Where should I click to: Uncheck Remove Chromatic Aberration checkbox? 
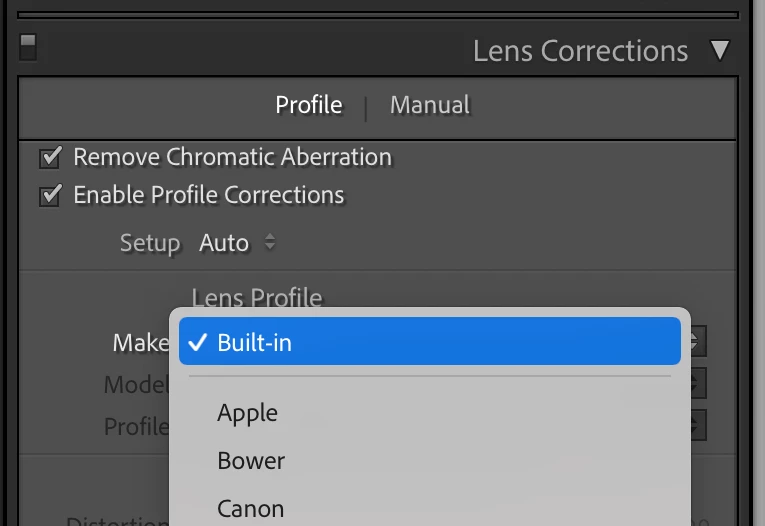pos(50,158)
